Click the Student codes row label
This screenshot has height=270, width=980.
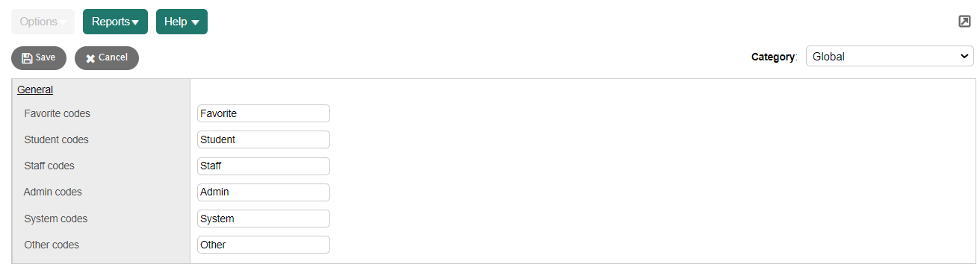tap(57, 139)
